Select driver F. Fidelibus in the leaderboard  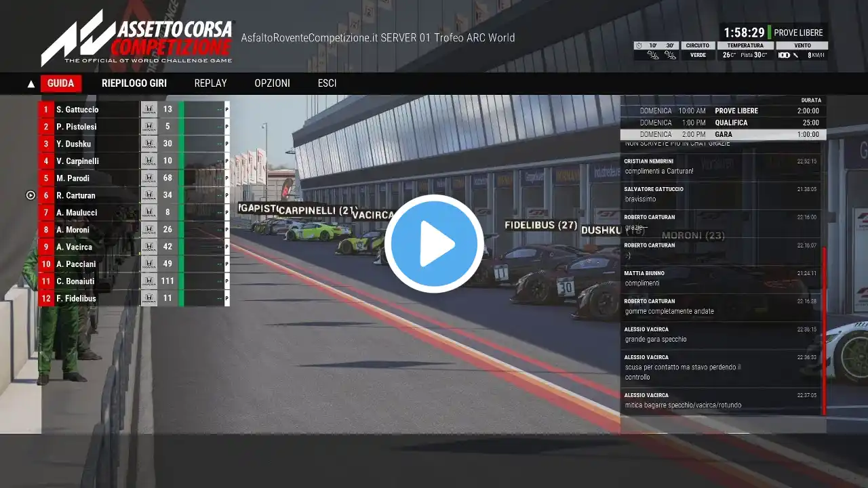[76, 298]
